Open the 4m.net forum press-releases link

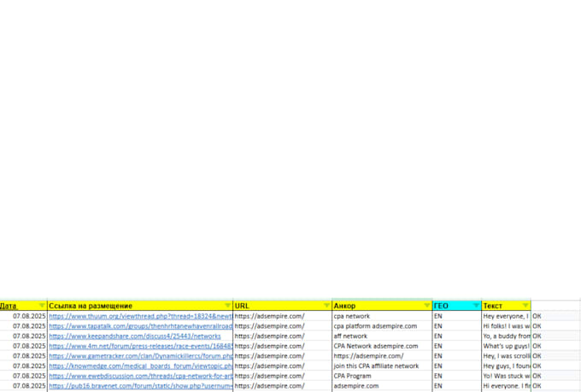(x=141, y=346)
